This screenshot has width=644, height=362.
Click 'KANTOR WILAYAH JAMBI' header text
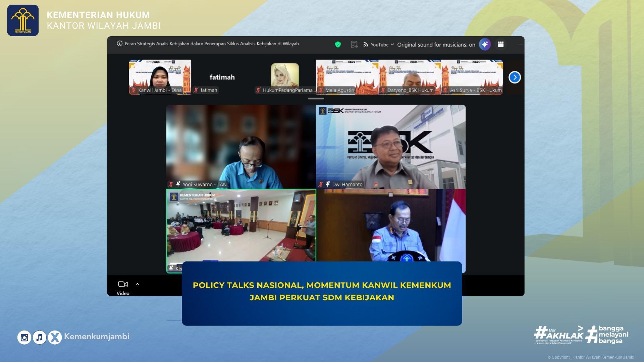[x=104, y=26]
